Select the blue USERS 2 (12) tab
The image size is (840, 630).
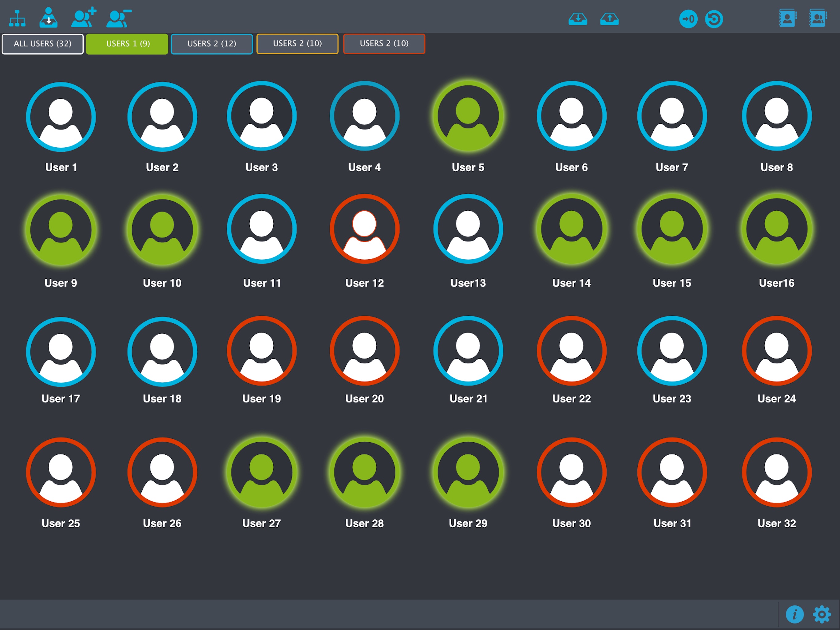coord(212,44)
